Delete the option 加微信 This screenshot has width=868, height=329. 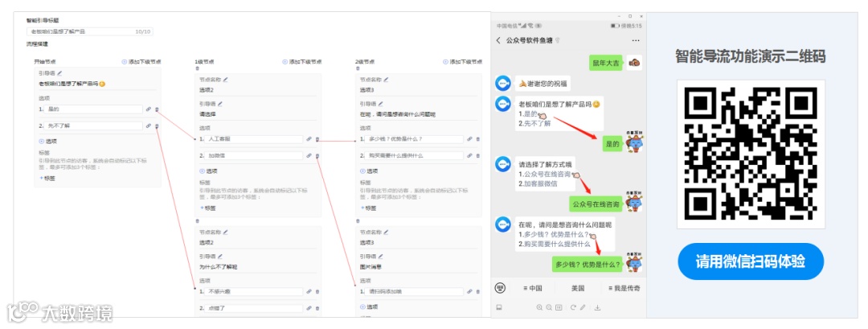click(317, 155)
